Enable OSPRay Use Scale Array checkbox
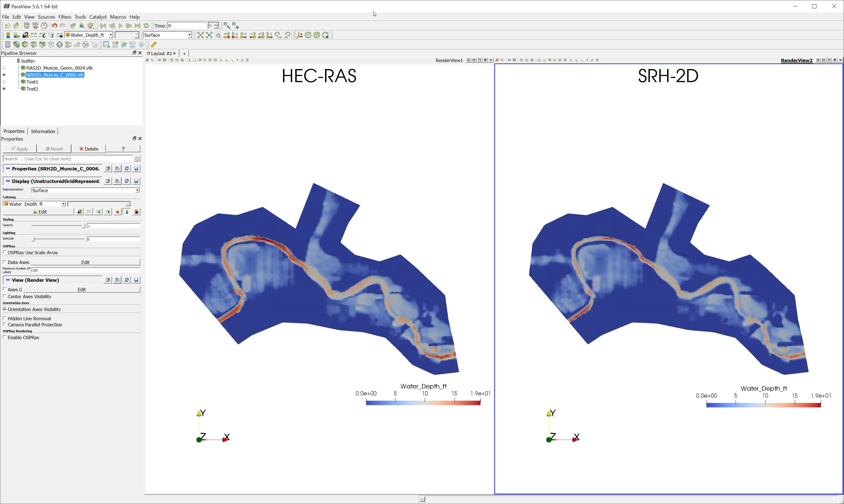The image size is (844, 504). pos(4,252)
